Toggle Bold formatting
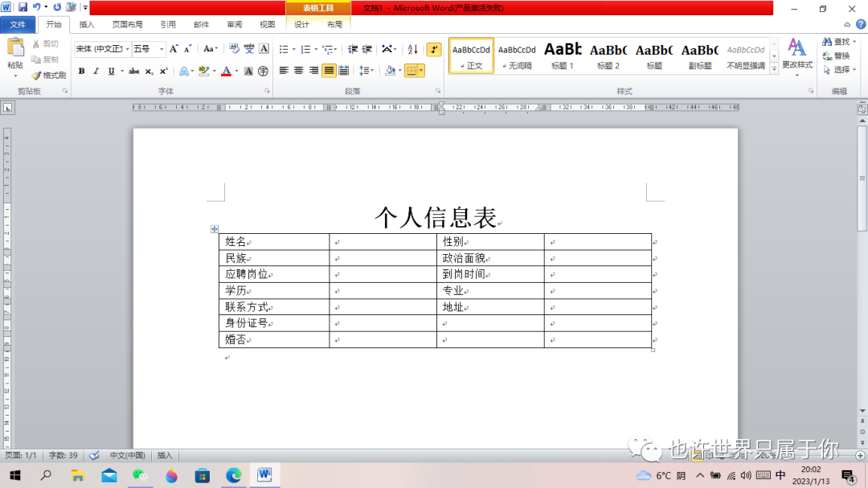Viewport: 868px width, 488px height. point(81,71)
